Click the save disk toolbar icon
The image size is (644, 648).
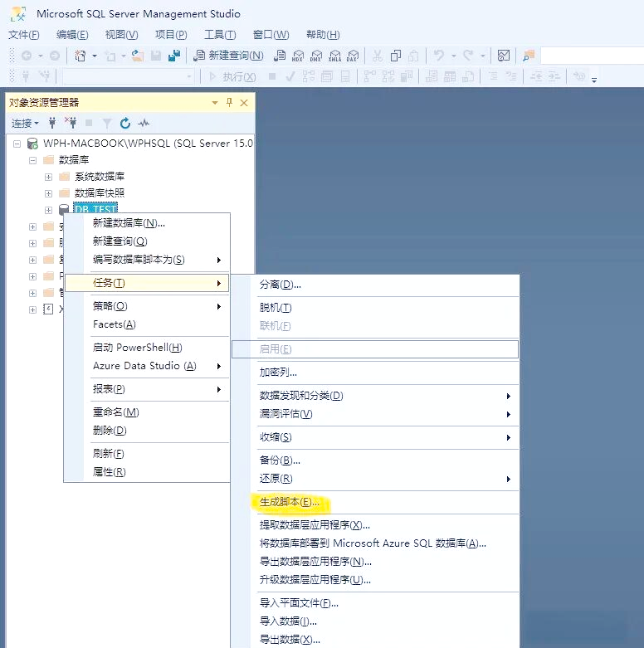(x=156, y=56)
